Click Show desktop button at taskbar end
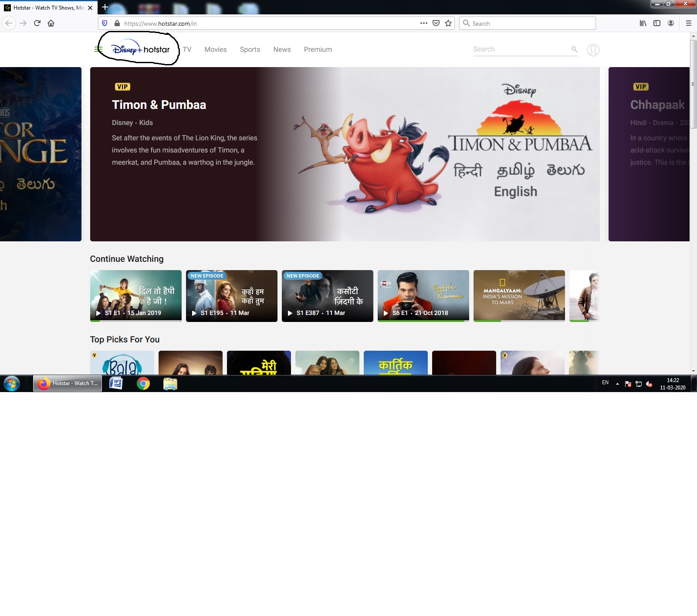Viewport: 697px width, 616px height. click(x=694, y=384)
